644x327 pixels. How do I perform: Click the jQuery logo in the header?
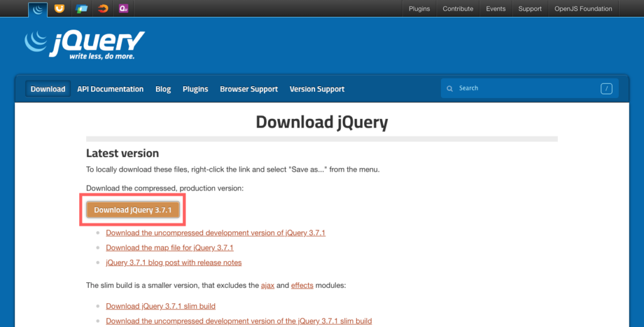[85, 44]
